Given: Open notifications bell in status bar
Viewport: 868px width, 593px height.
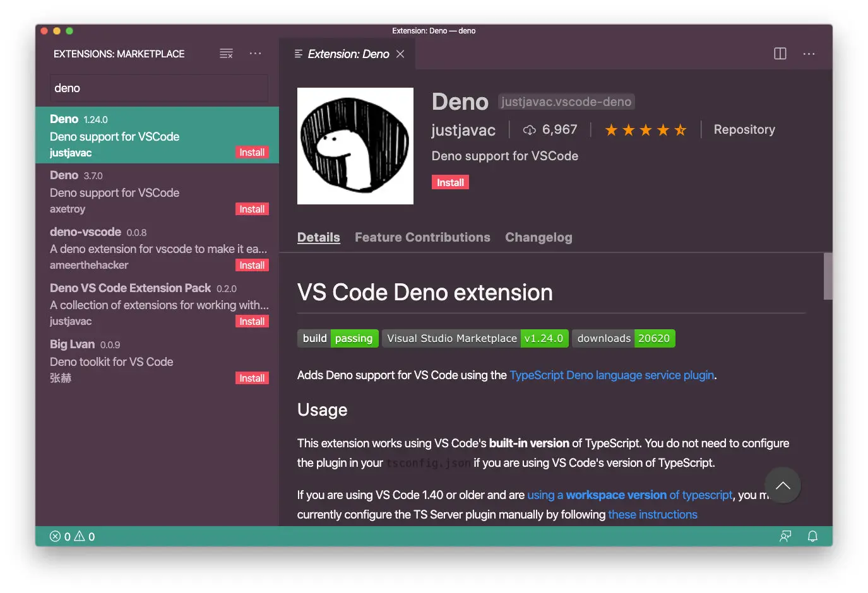Looking at the screenshot, I should point(812,536).
